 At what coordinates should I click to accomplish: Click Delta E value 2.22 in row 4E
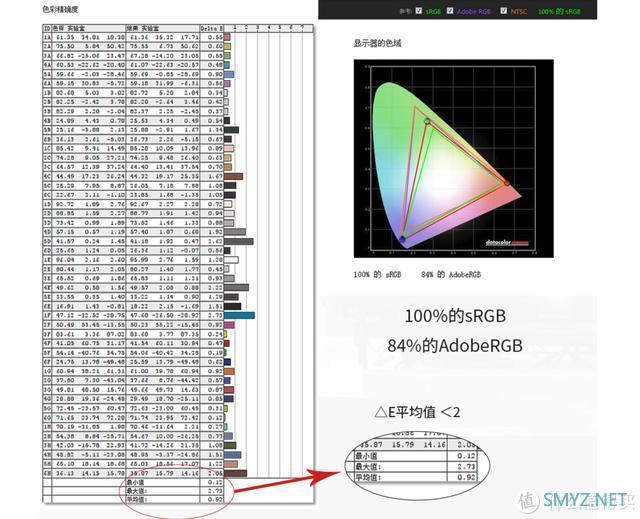pos(215,288)
